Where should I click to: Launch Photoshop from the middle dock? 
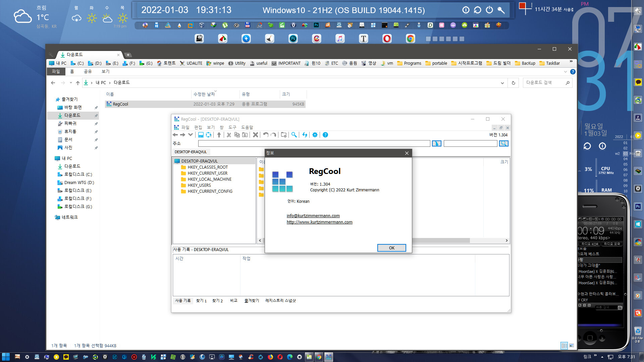point(293,39)
